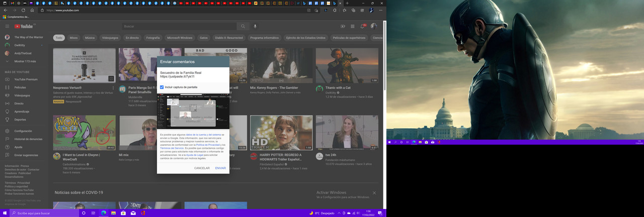The image size is (644, 217).
Task: Open 'I Want to Level in Elwynn' thumbnail
Action: (x=84, y=133)
